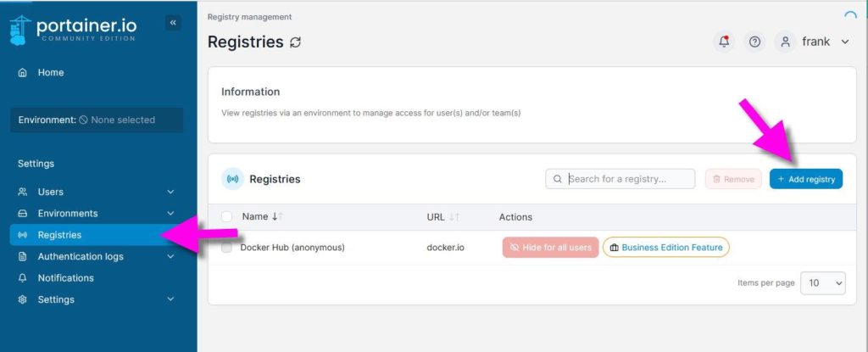Click the Home icon in sidebar

pos(23,73)
